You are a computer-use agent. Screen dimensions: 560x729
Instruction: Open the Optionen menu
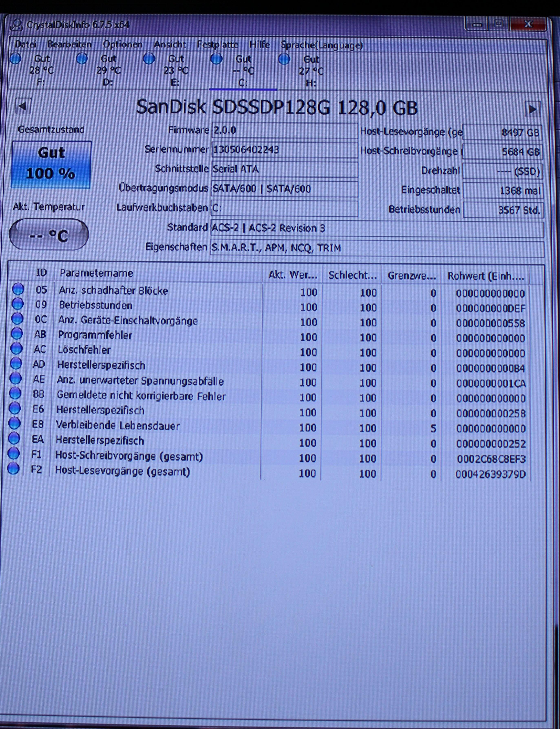(x=122, y=44)
